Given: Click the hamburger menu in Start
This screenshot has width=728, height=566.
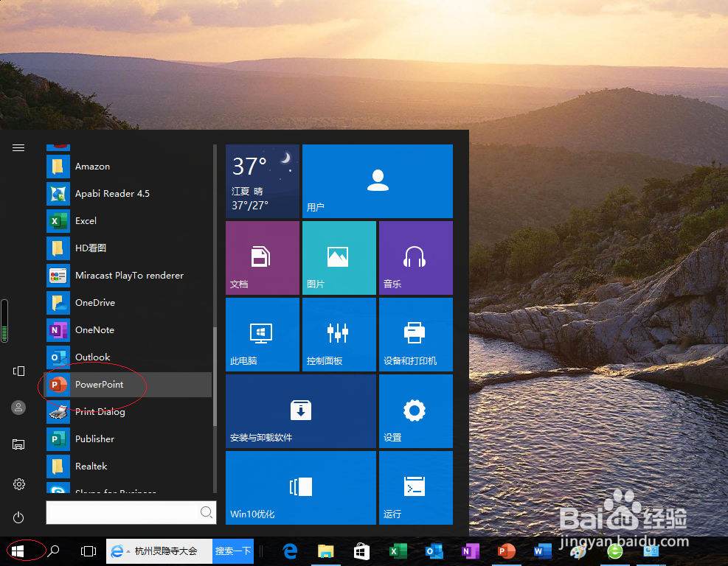Looking at the screenshot, I should [18, 147].
